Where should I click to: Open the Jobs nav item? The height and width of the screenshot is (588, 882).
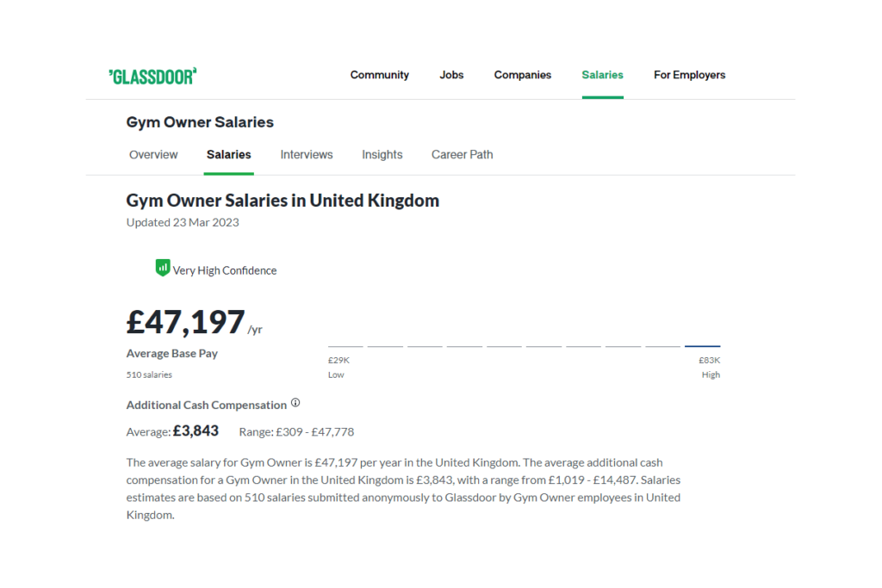tap(451, 75)
